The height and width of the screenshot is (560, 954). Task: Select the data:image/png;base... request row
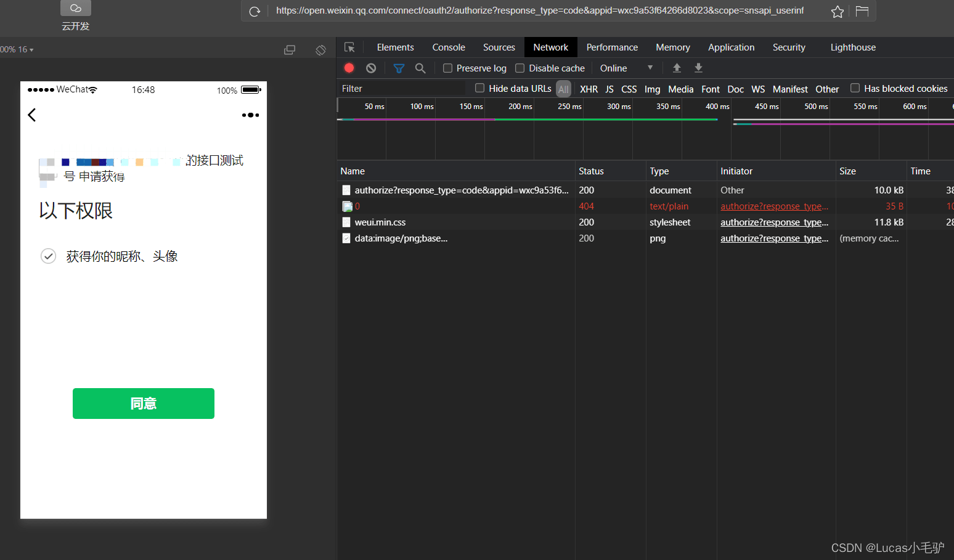645,238
